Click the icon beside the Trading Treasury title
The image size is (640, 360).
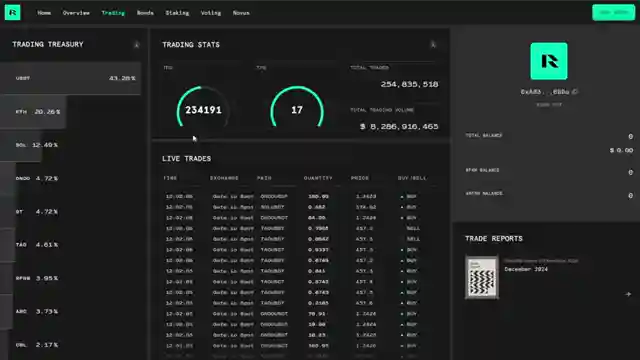click(136, 45)
